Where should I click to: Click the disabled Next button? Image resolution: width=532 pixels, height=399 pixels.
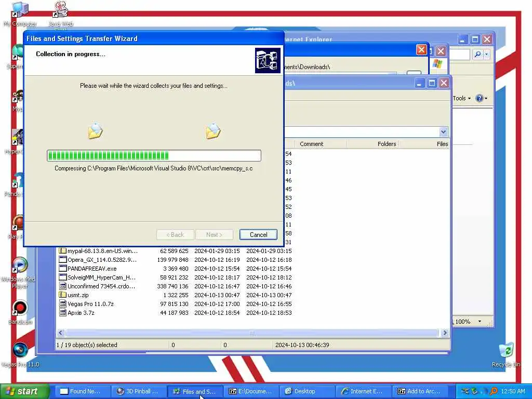coord(214,235)
